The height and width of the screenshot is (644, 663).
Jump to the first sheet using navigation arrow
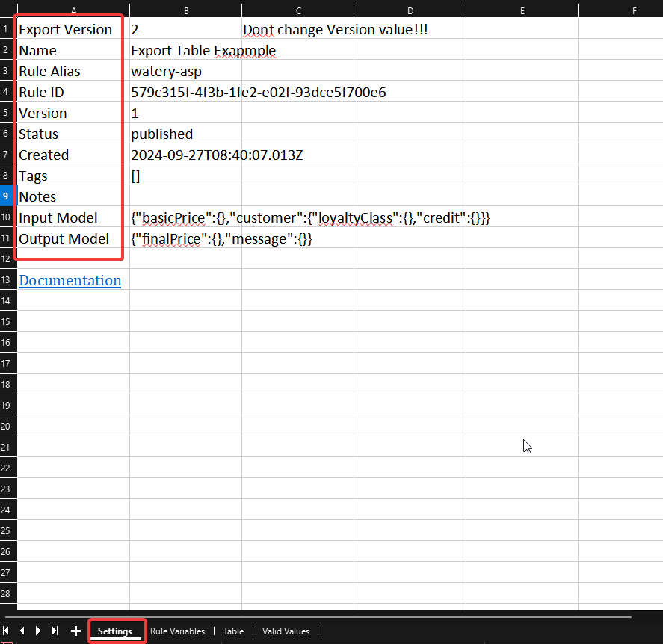(7, 631)
